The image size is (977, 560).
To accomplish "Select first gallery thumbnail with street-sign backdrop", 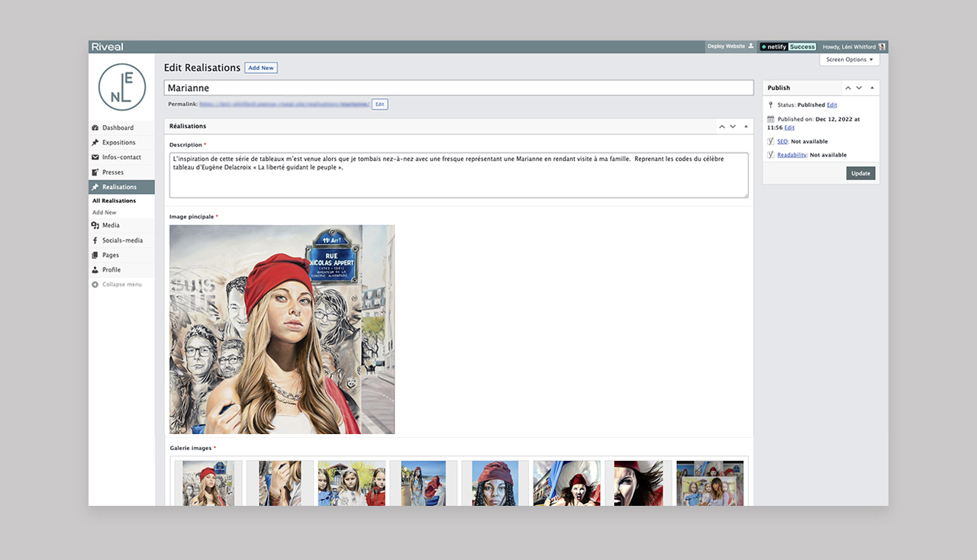I will pos(208,483).
